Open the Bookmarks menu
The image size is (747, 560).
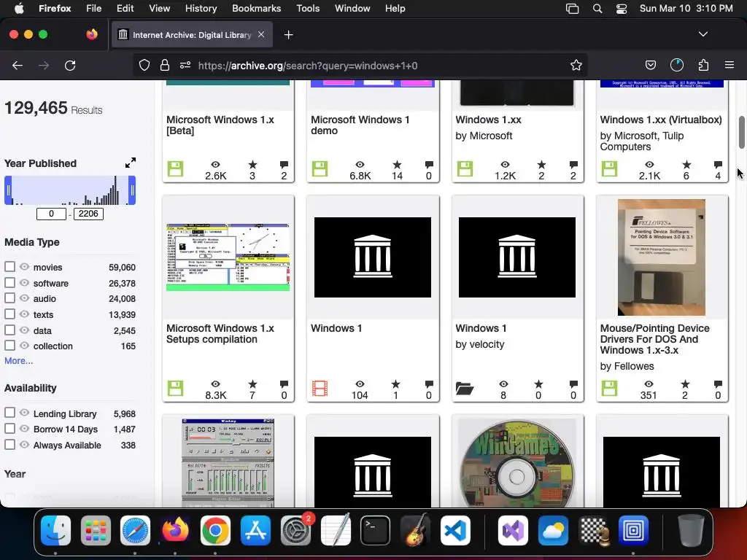click(x=256, y=9)
